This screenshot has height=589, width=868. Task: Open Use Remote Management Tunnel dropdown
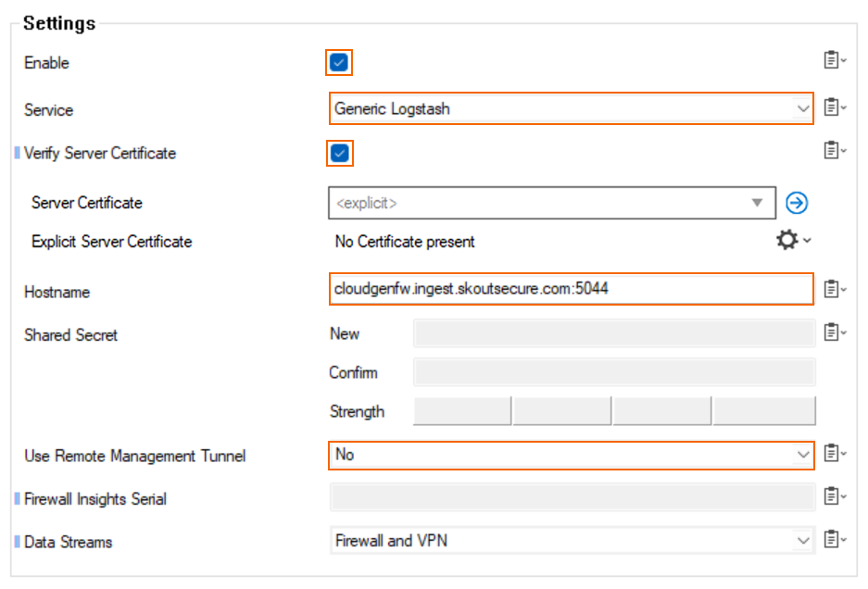point(572,455)
